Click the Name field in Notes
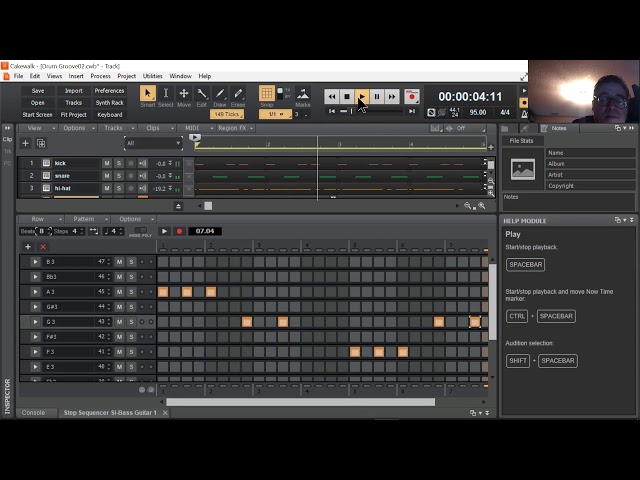Image resolution: width=640 pixels, height=480 pixels. (590, 153)
